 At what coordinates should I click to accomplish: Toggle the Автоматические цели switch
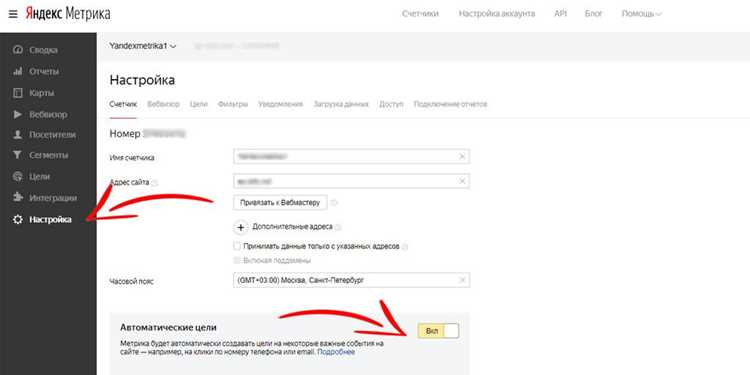click(438, 331)
